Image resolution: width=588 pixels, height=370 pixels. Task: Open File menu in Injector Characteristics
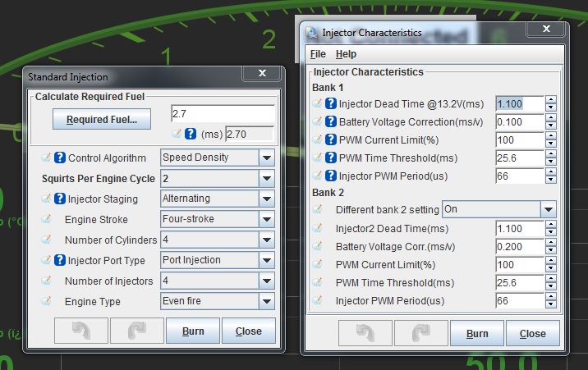(318, 54)
